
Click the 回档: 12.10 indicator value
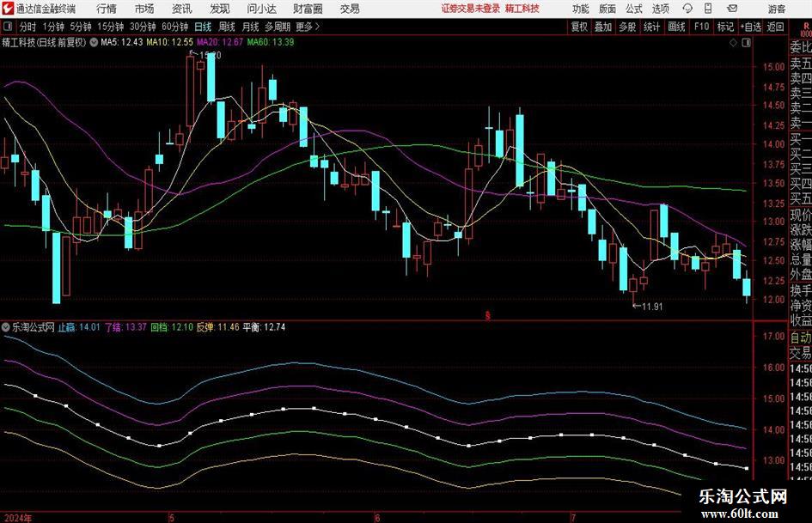click(171, 326)
